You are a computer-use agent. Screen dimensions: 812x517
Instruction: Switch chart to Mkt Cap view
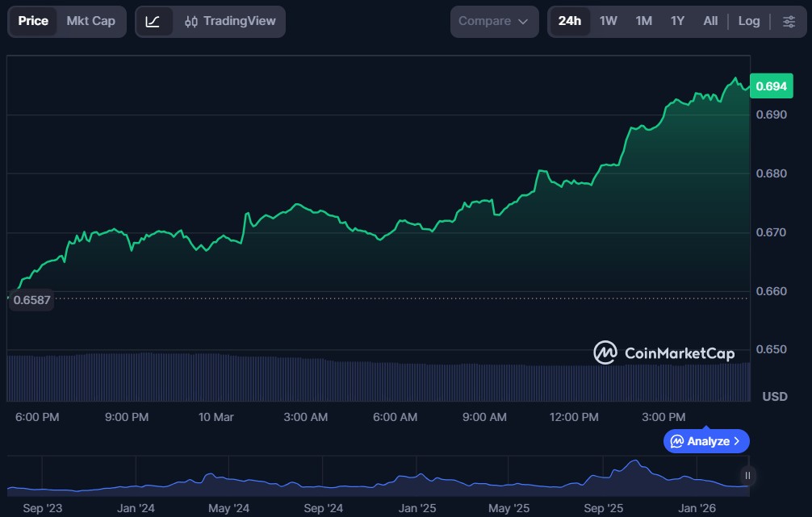(x=90, y=22)
